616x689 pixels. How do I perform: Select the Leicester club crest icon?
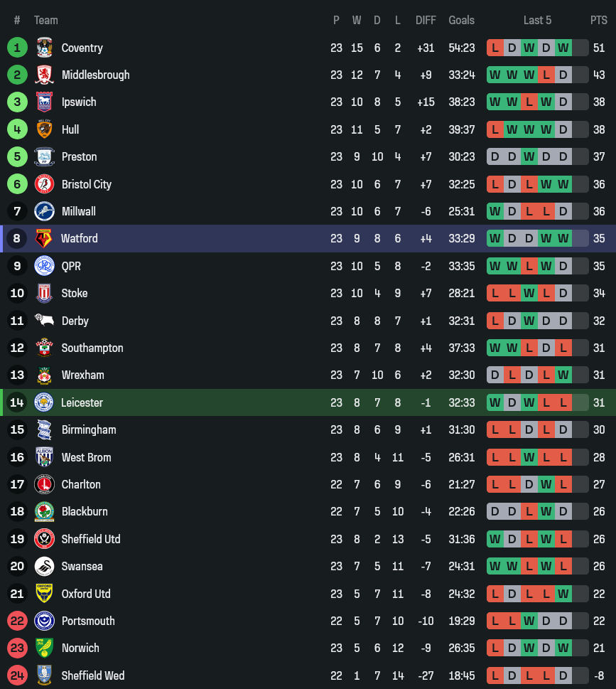[44, 402]
